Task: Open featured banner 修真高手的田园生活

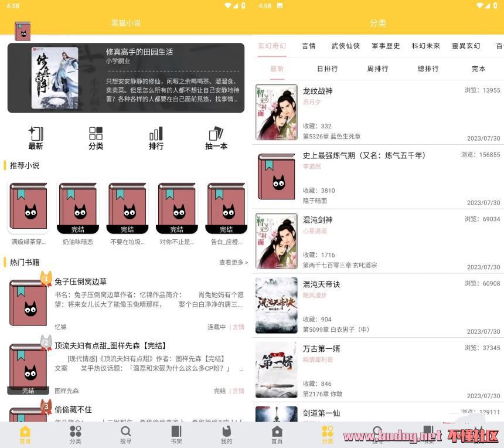Action: pos(126,78)
